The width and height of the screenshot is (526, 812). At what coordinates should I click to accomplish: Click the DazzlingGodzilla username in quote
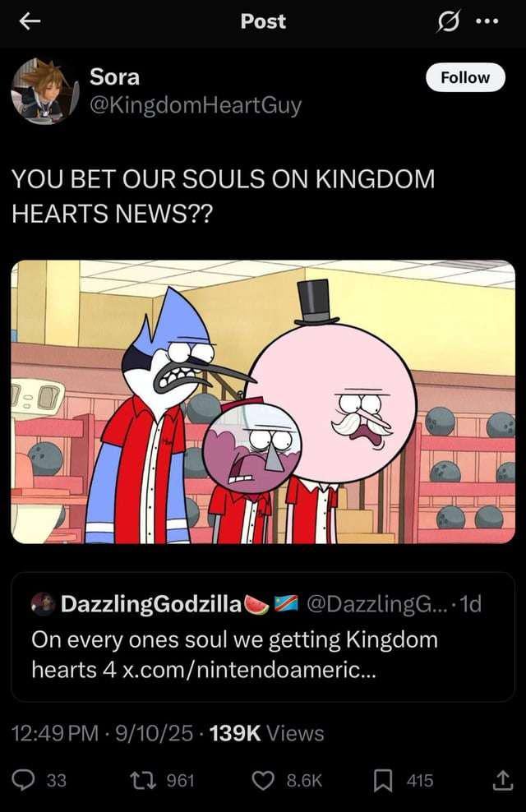150,604
